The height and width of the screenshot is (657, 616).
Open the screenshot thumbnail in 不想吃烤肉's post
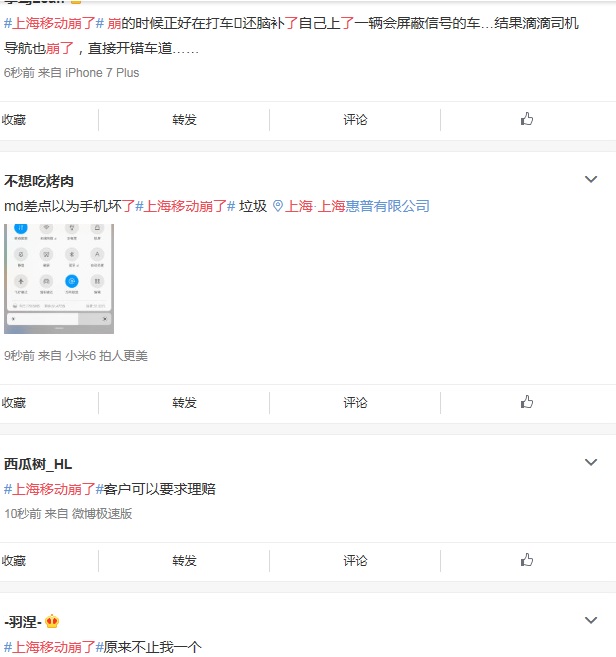coord(59,278)
